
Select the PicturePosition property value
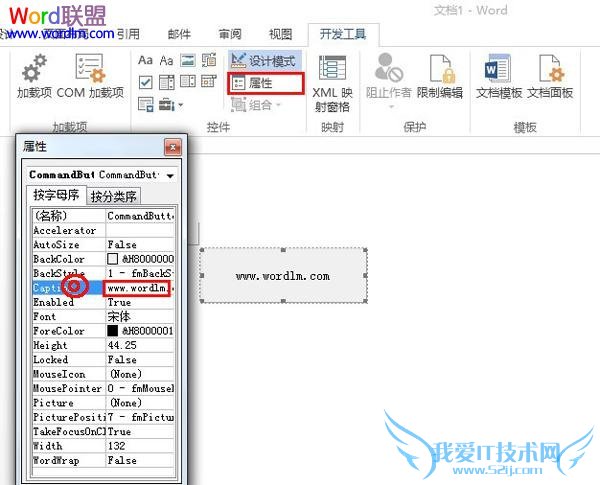(x=140, y=417)
